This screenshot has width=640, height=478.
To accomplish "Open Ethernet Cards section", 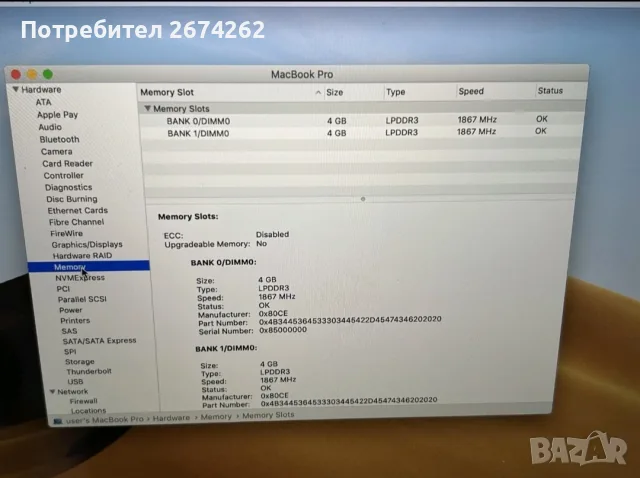I will pyautogui.click(x=78, y=210).
